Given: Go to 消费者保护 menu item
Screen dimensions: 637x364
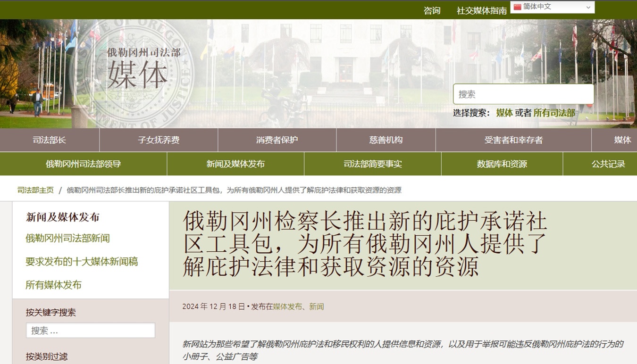Looking at the screenshot, I should point(277,140).
